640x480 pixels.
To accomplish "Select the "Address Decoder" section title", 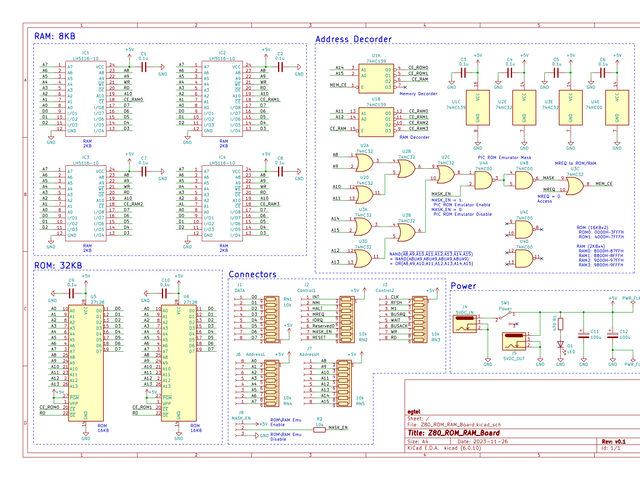I will click(352, 39).
